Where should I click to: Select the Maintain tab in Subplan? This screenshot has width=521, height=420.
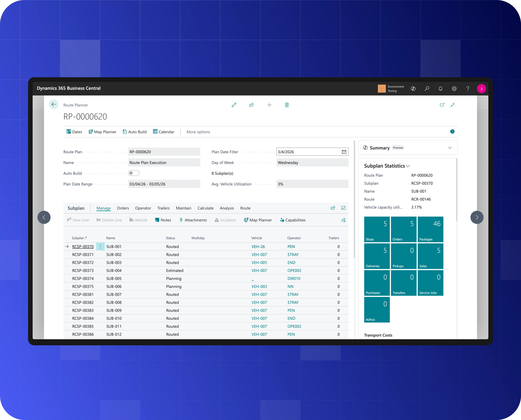tap(183, 208)
